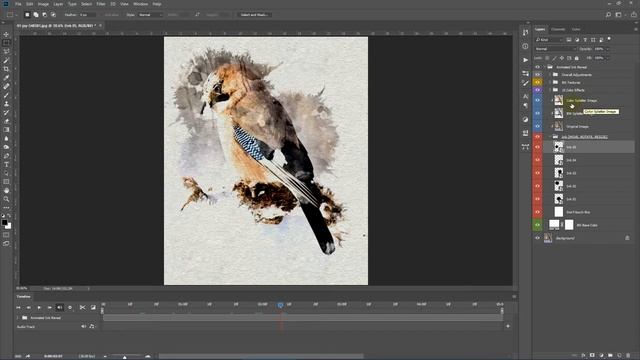Toggle visibility of Ink 03 layer
Viewport: 640px width, 360px height.
coord(538,173)
